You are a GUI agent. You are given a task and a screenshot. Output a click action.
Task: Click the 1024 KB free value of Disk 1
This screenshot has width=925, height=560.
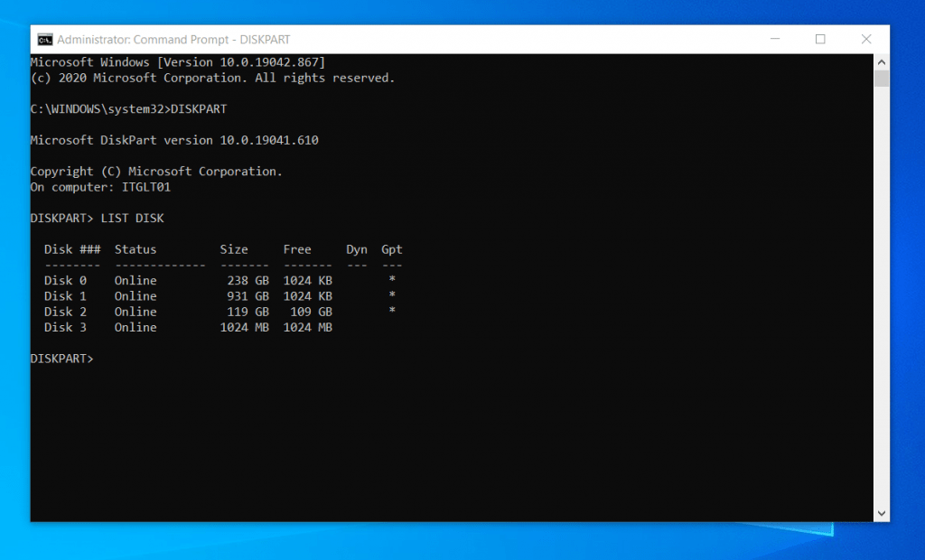point(307,296)
